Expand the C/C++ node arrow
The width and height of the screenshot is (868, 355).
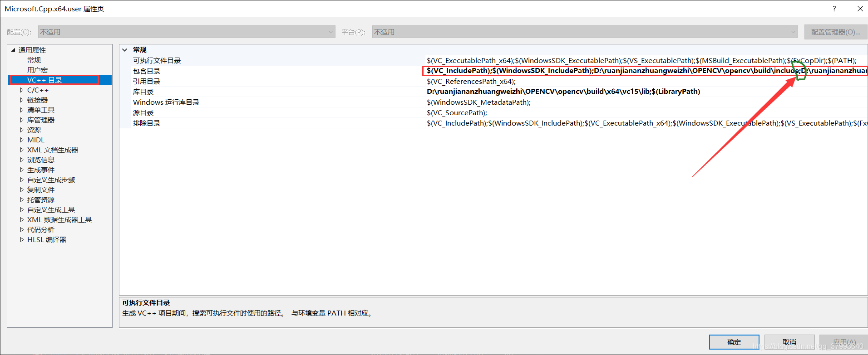22,90
